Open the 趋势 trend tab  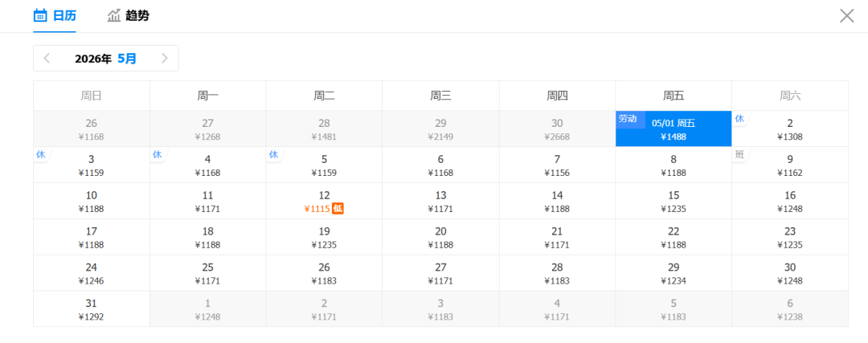tap(128, 15)
